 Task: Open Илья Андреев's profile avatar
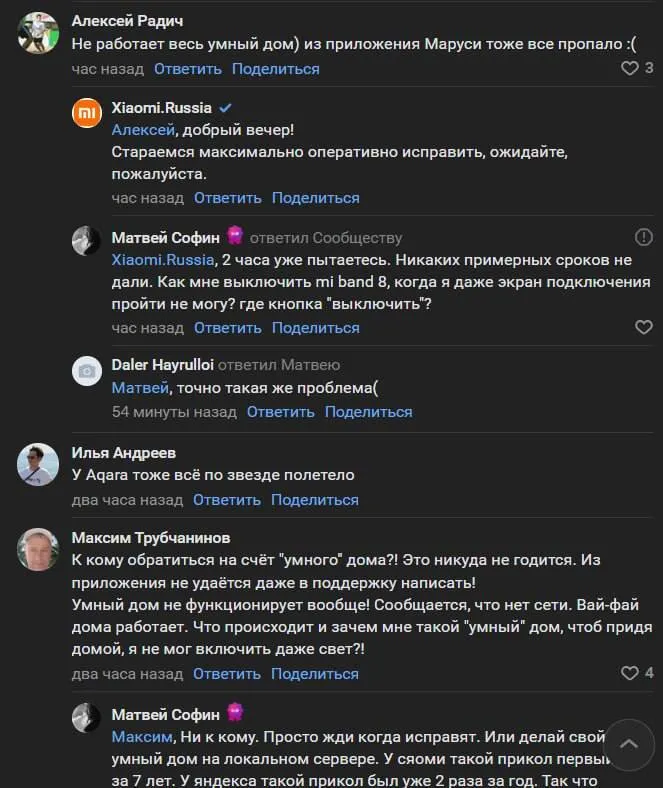(x=39, y=464)
